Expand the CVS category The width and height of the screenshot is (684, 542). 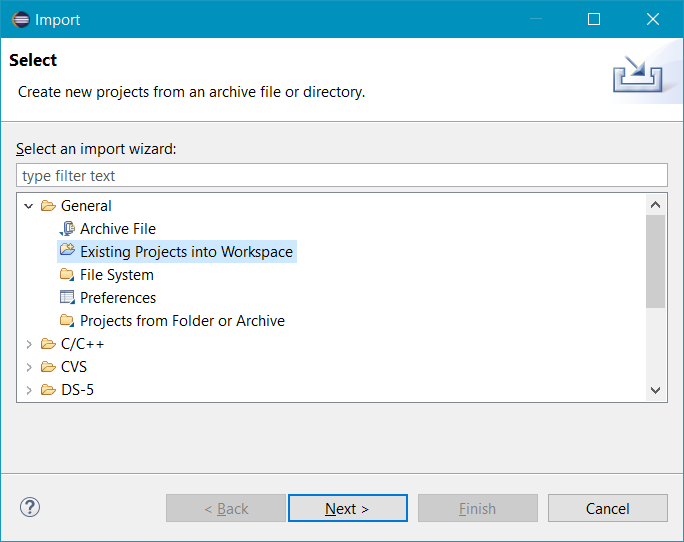(x=29, y=367)
